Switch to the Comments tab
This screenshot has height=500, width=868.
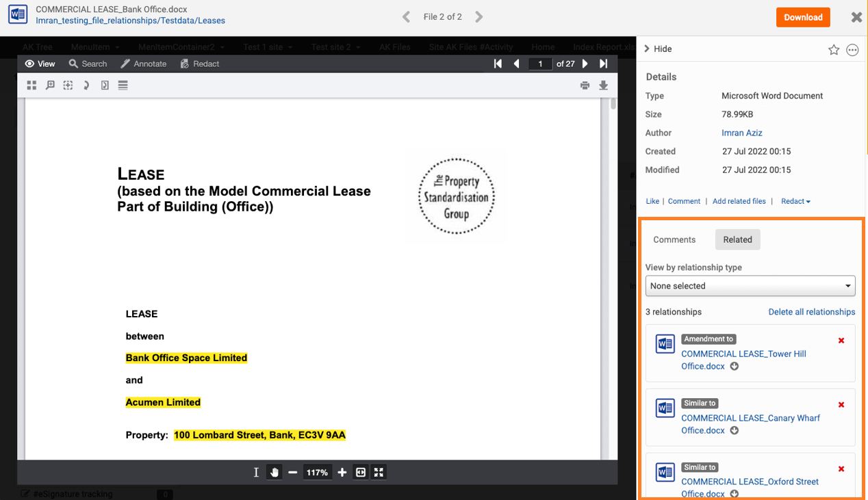674,239
